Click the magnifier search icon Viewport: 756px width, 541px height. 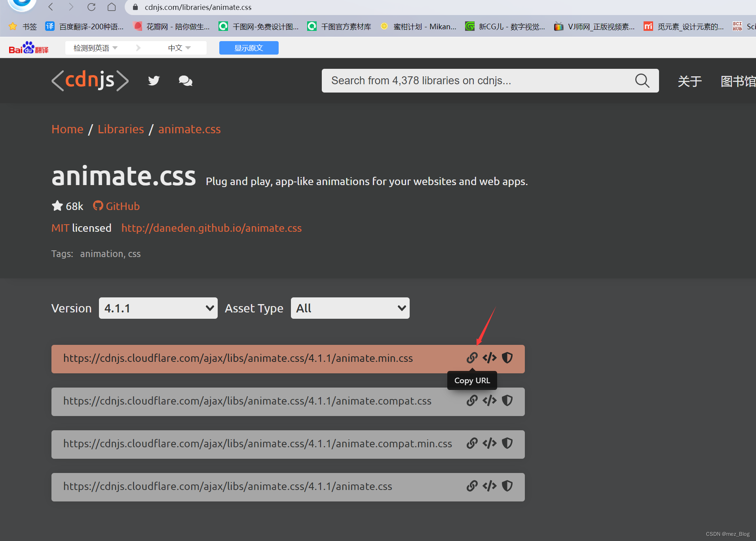point(642,81)
